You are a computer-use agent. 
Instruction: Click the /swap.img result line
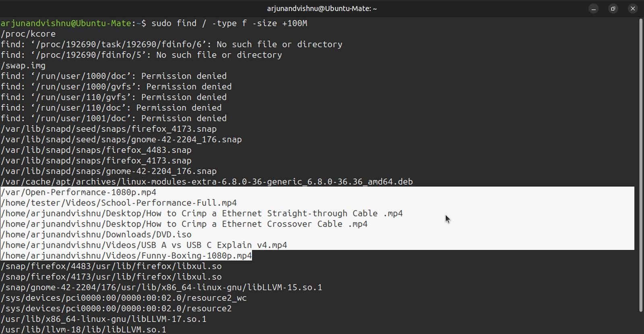coord(23,66)
